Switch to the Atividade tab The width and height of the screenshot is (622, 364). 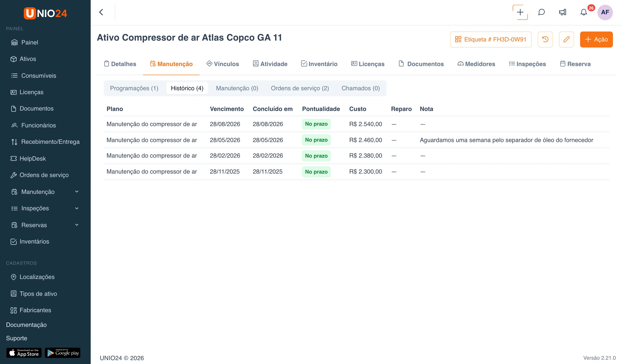click(270, 64)
